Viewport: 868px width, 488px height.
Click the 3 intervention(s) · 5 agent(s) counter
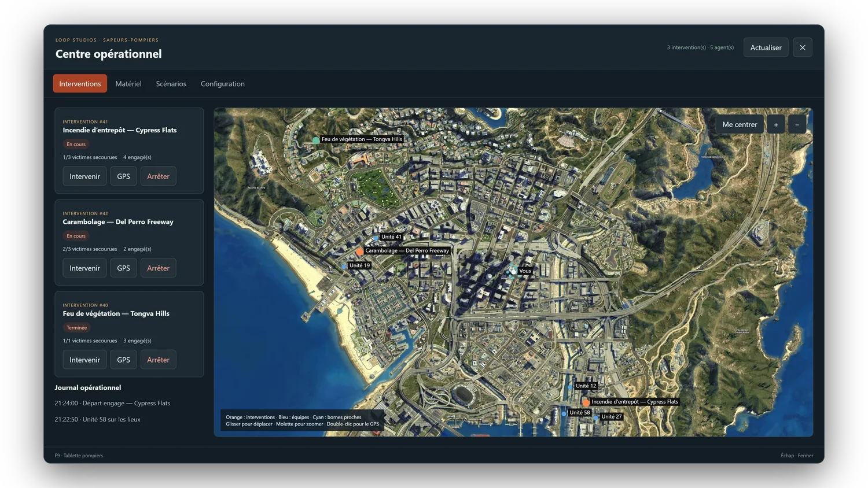(700, 47)
